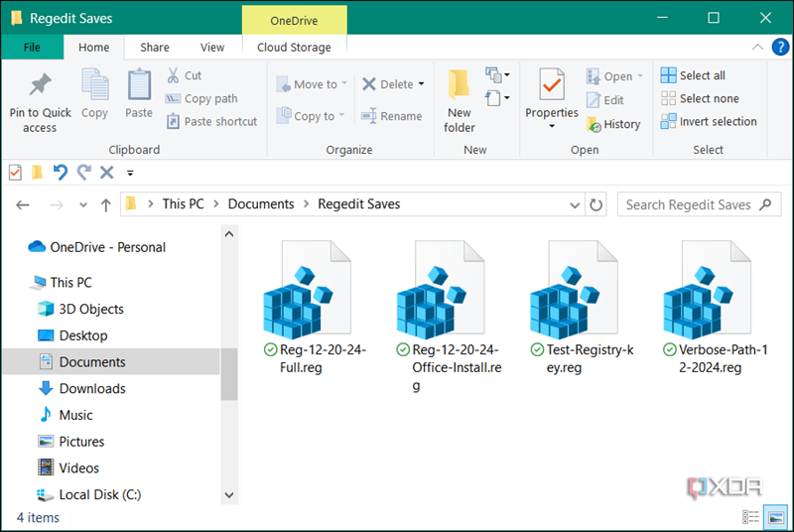
Task: Open the History option in ribbon
Action: [613, 124]
